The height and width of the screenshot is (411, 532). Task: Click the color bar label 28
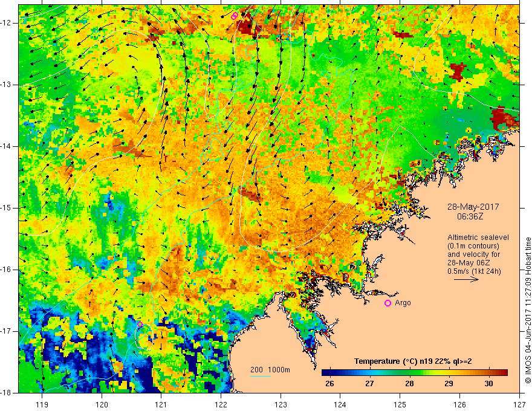click(409, 384)
